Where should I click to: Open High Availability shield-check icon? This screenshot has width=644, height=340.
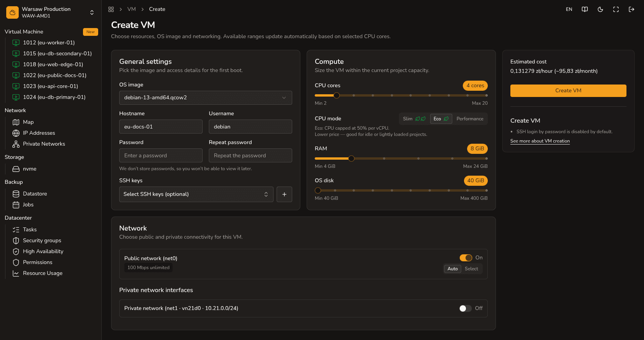coord(16,251)
